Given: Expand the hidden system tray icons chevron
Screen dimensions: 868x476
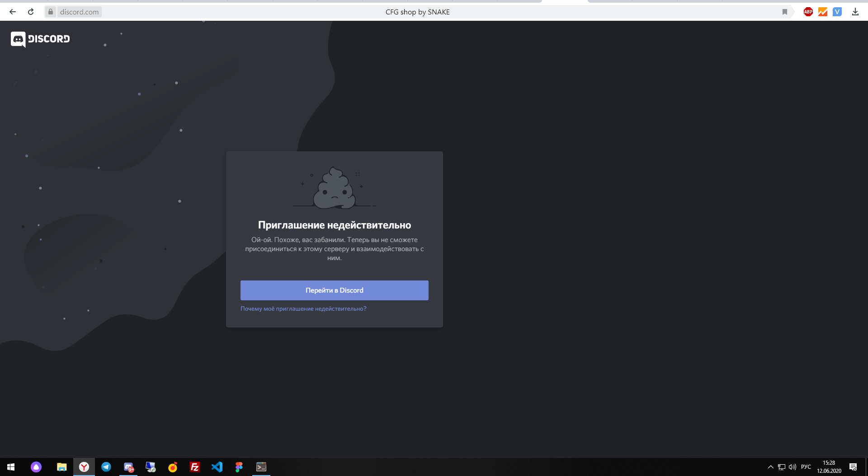Looking at the screenshot, I should [x=771, y=467].
